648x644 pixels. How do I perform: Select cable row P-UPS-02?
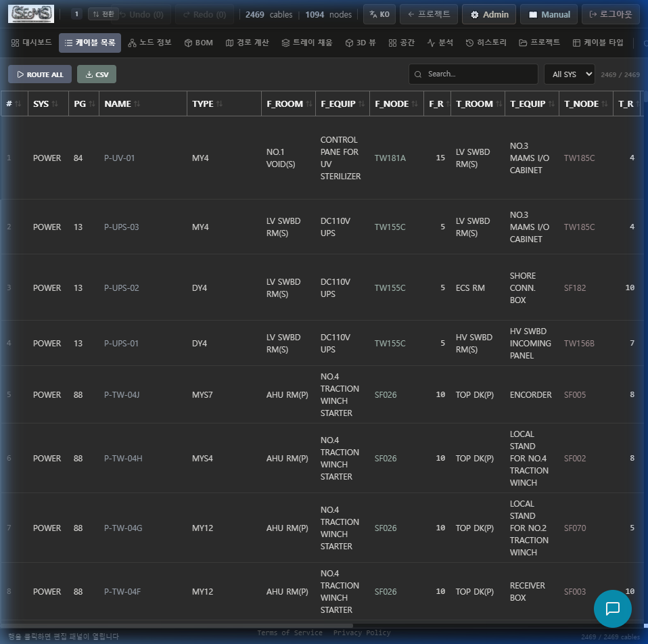click(x=321, y=287)
